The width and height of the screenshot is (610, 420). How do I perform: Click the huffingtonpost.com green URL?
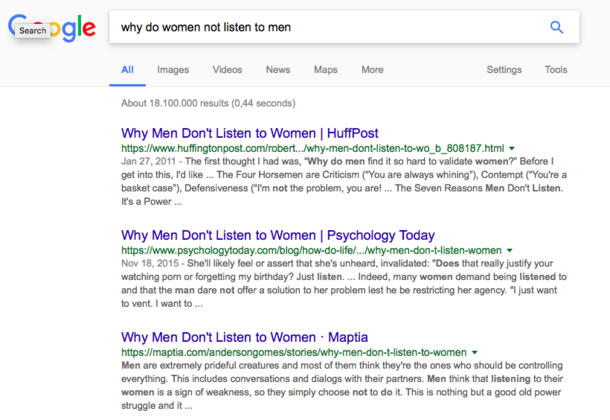point(312,148)
